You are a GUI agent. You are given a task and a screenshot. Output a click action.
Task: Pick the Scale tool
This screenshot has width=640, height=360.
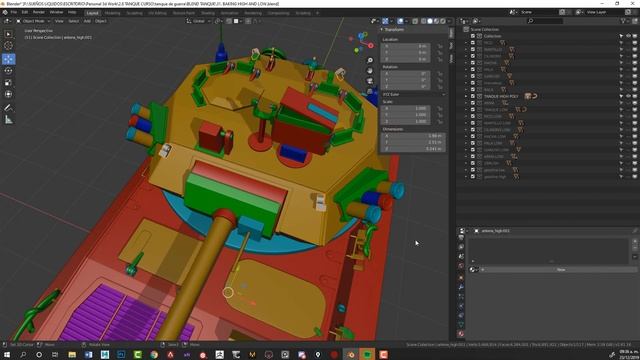tap(8, 82)
